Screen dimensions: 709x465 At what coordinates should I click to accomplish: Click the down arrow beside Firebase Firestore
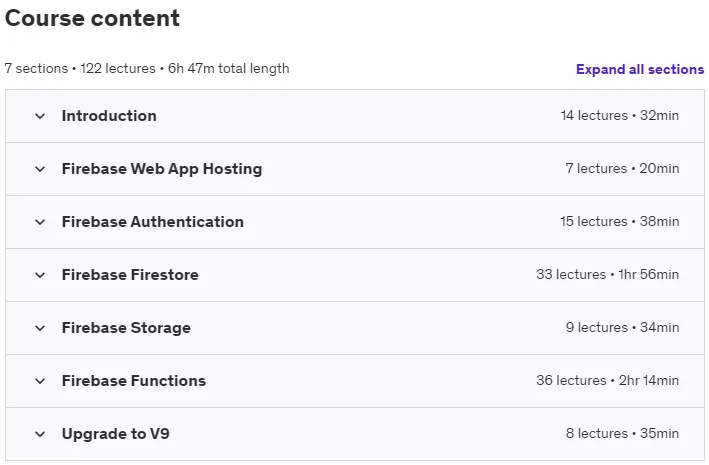(x=40, y=275)
